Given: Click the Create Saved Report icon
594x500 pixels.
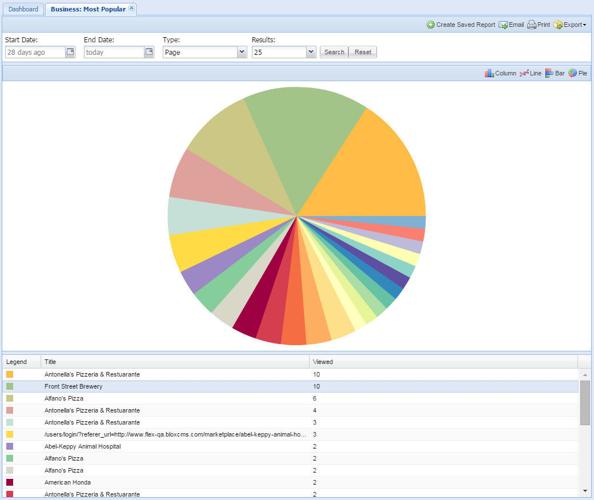Looking at the screenshot, I should point(430,25).
